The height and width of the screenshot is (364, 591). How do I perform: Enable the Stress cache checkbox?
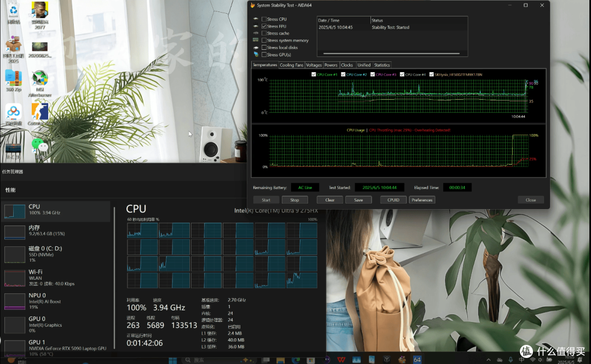[x=264, y=33]
